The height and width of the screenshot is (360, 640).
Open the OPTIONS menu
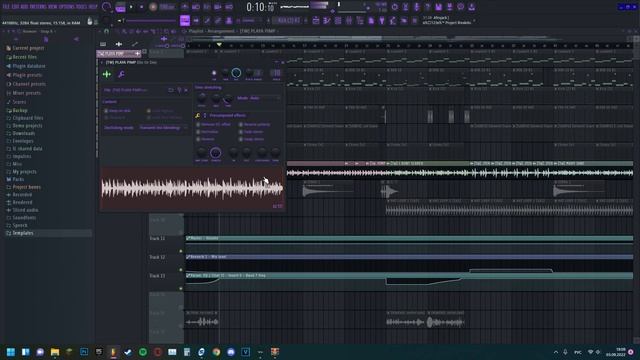67,7
